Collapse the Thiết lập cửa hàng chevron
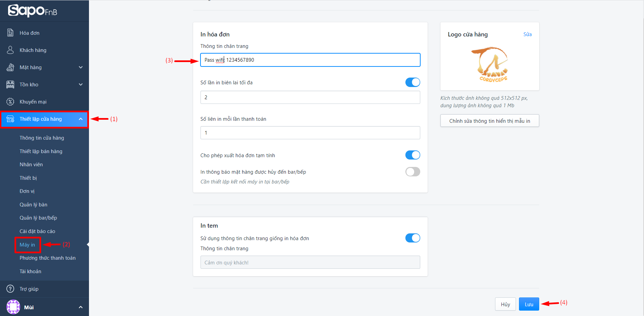Viewport: 644px width, 316px height. tap(81, 119)
